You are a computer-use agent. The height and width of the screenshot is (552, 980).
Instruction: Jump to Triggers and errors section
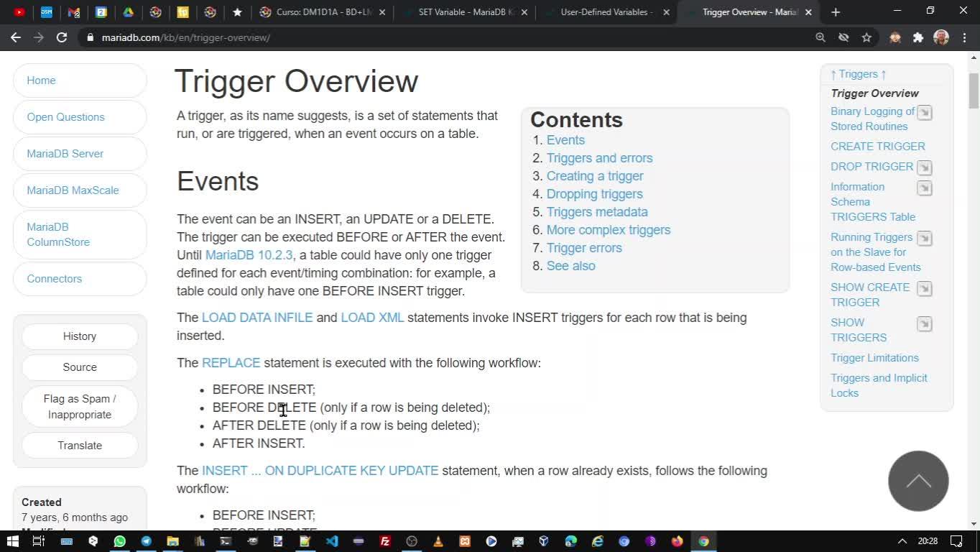click(x=599, y=158)
